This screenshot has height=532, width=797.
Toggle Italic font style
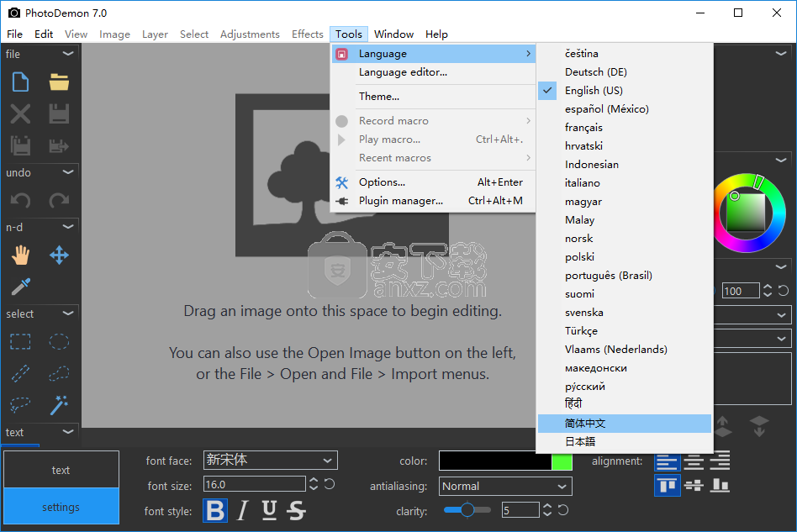(x=243, y=510)
